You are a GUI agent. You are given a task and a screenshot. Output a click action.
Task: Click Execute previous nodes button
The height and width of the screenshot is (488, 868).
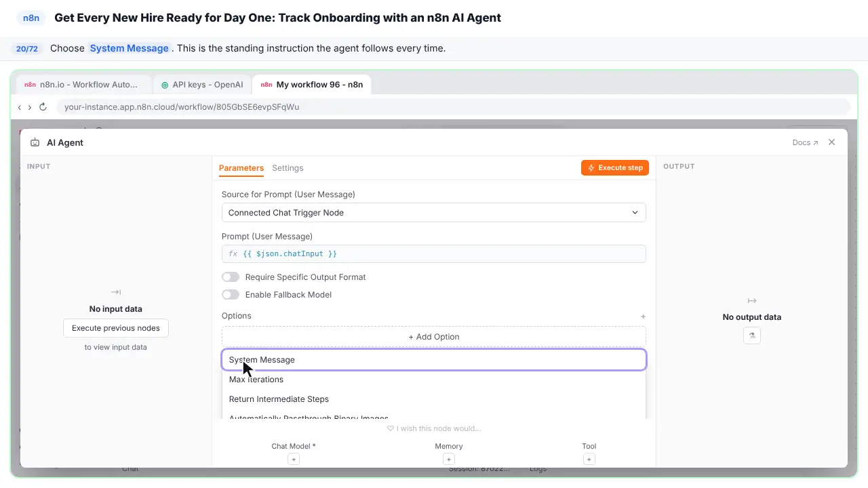(x=116, y=328)
